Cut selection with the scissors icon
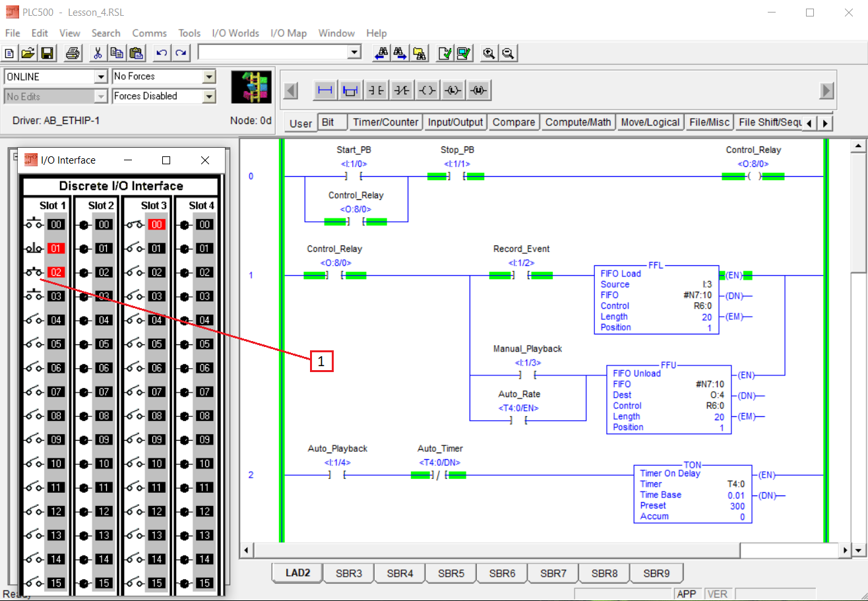Image resolution: width=868 pixels, height=601 pixels. click(97, 53)
